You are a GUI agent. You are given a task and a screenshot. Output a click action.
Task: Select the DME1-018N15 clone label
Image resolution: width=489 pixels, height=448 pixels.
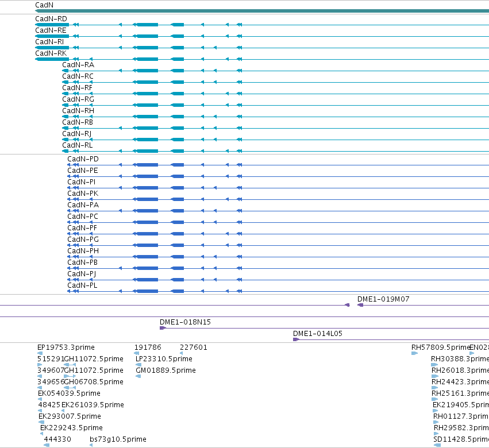185,322
